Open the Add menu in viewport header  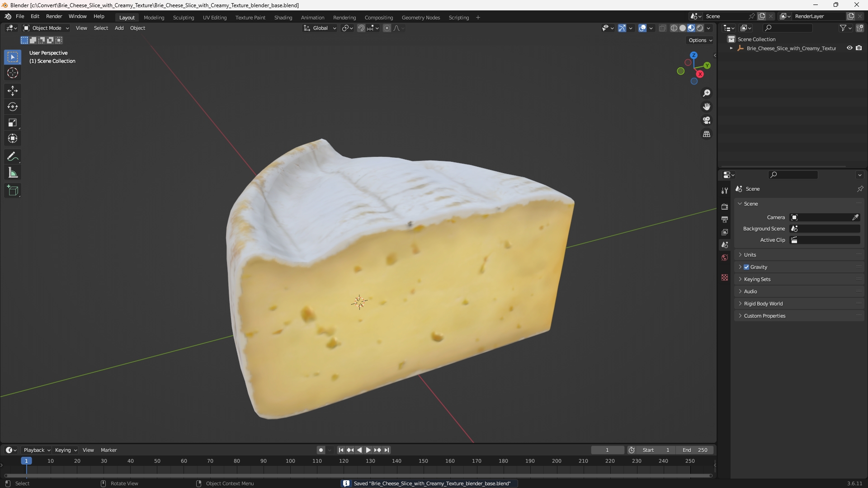tap(119, 28)
